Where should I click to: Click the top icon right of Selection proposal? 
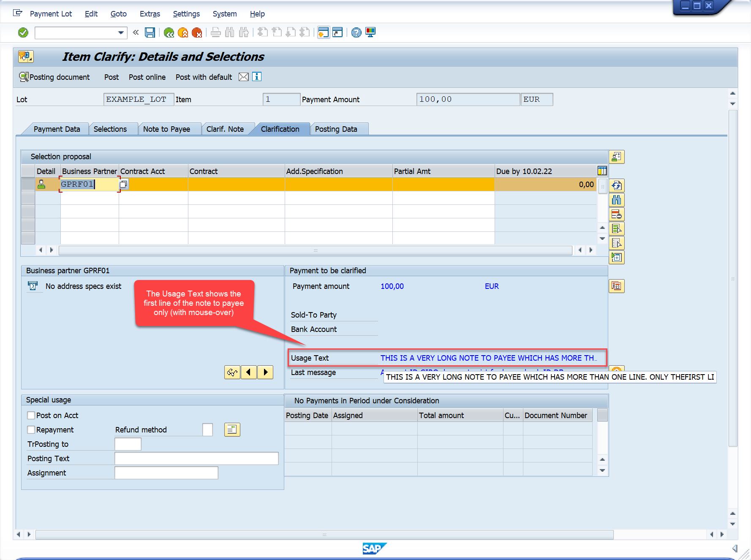point(617,157)
